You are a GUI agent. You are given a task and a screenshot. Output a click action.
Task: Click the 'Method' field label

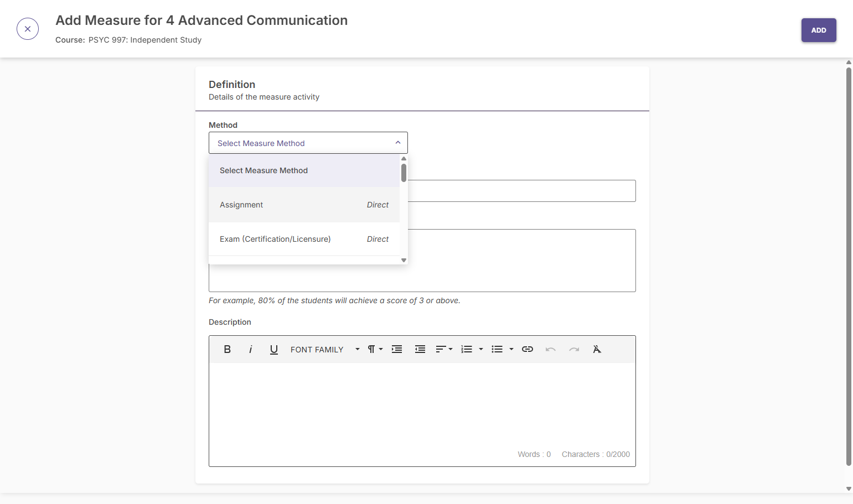(223, 125)
